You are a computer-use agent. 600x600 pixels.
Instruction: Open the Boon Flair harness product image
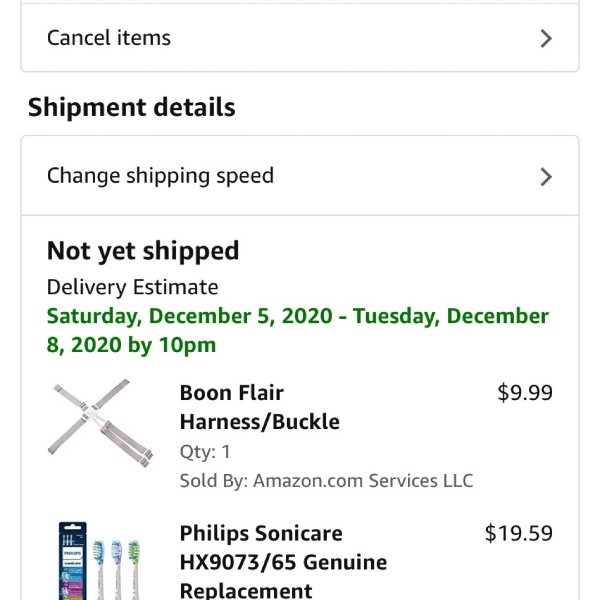click(x=100, y=423)
